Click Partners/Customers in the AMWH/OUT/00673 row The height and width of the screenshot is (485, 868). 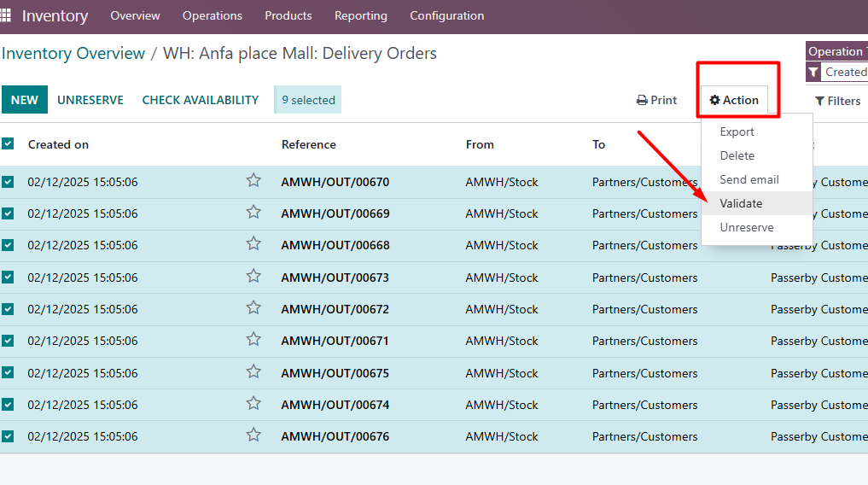[645, 278]
